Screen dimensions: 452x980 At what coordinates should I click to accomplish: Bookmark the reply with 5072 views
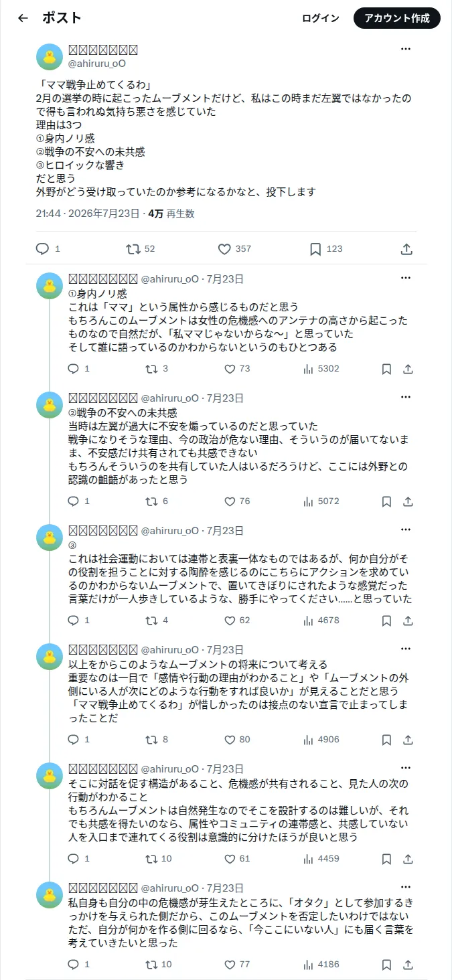386,501
